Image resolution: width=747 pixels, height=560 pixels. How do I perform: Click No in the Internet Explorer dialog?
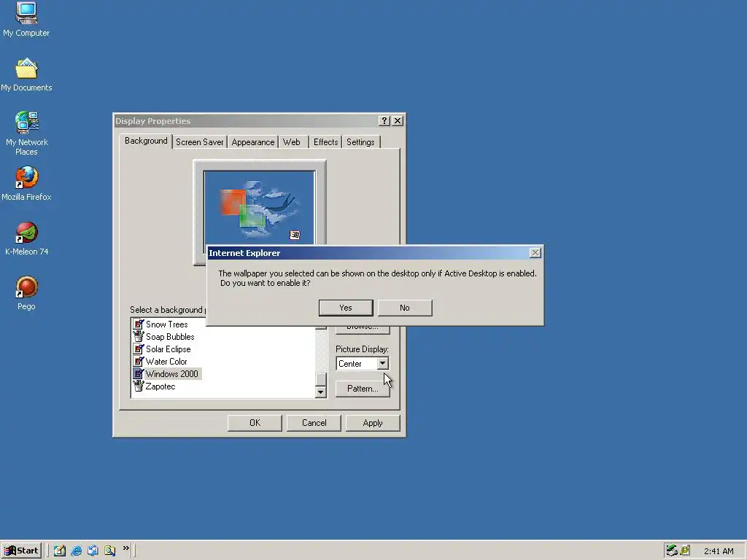click(405, 308)
